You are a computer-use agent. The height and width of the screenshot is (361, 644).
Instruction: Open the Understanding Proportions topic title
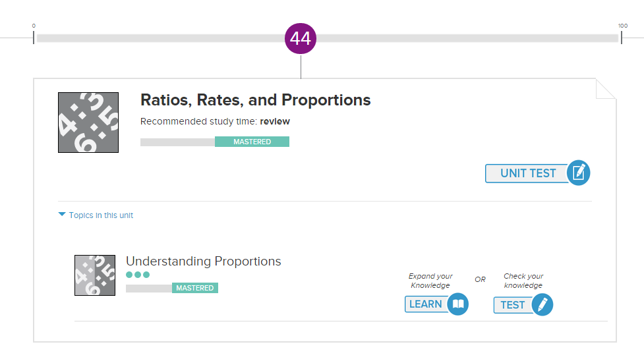(x=203, y=262)
